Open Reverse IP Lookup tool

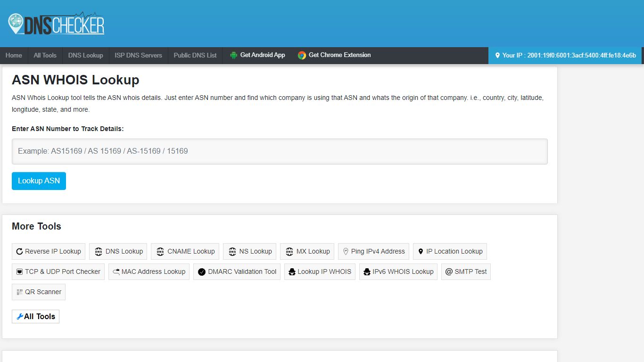pos(49,252)
